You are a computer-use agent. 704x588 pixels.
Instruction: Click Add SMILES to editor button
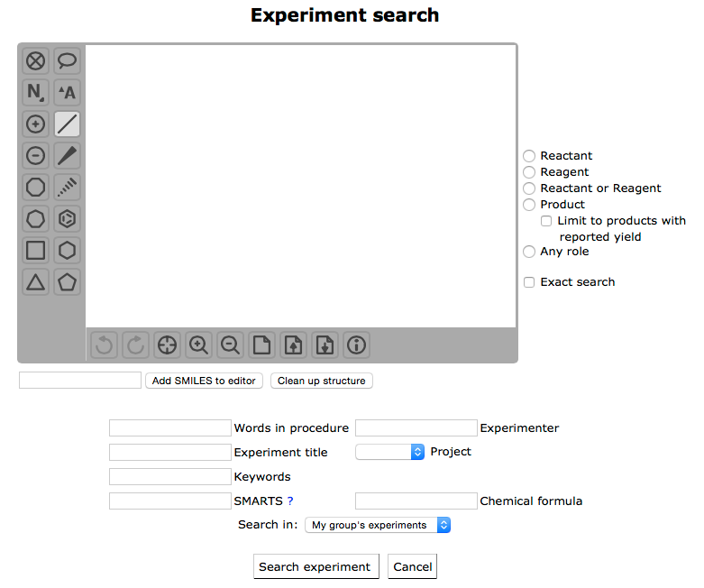204,381
